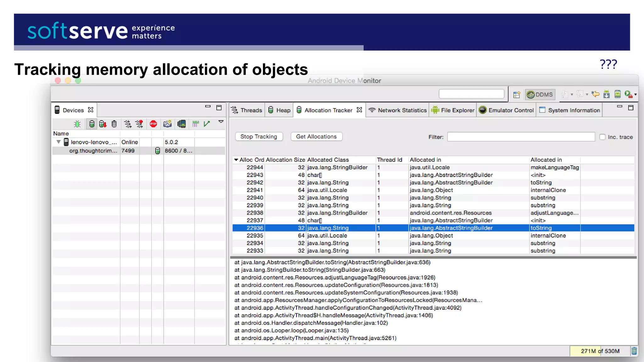Click the Dump HPROF file icon
Viewport: 644px width, 362px height.
tap(103, 124)
